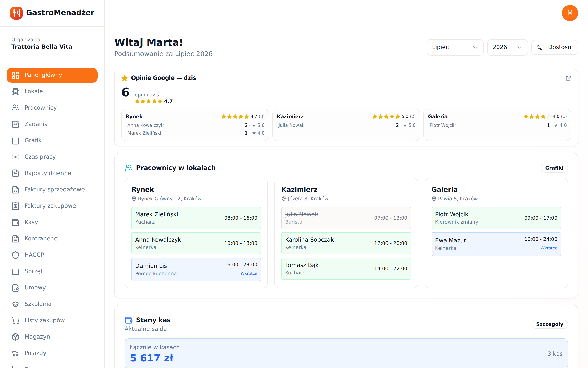The image size is (588, 368).
Task: Select Piotr Wójcik's shift card
Action: (496, 218)
